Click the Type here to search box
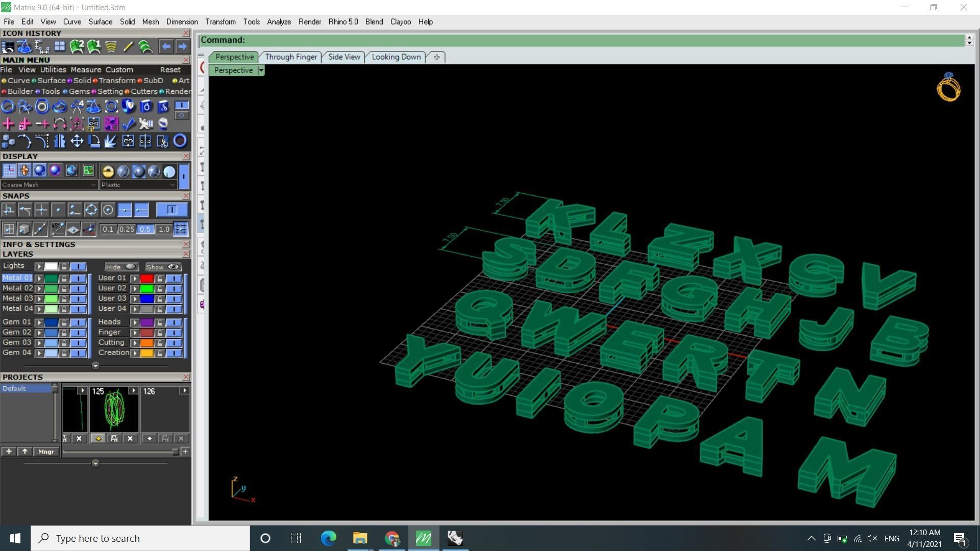Viewport: 980px width, 551px height. (x=140, y=538)
